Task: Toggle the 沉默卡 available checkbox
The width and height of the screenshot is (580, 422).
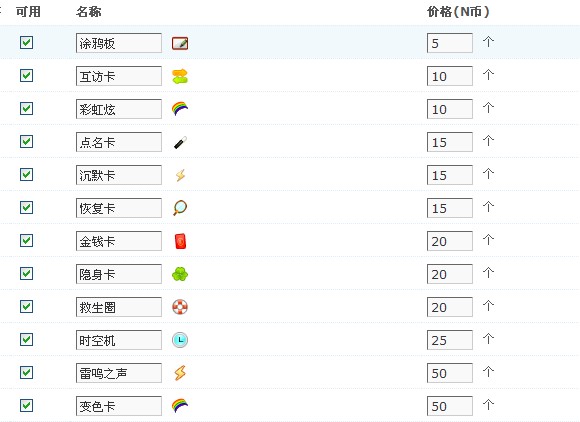Action: 26,175
